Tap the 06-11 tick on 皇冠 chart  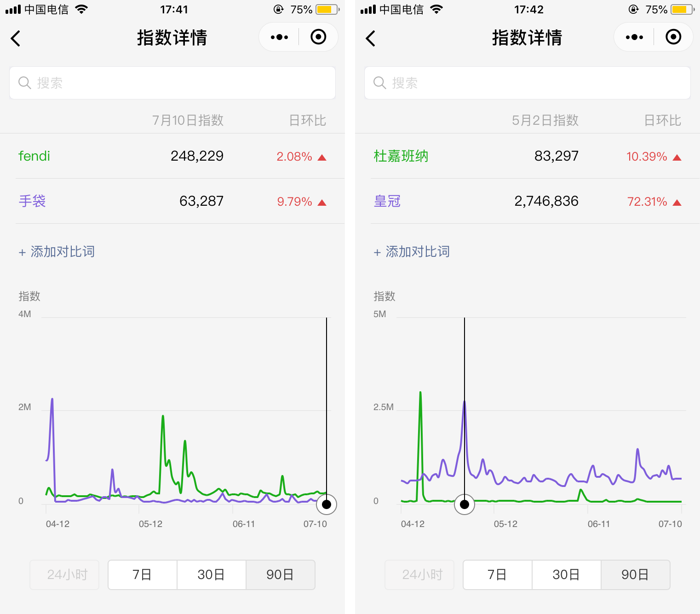pyautogui.click(x=599, y=524)
